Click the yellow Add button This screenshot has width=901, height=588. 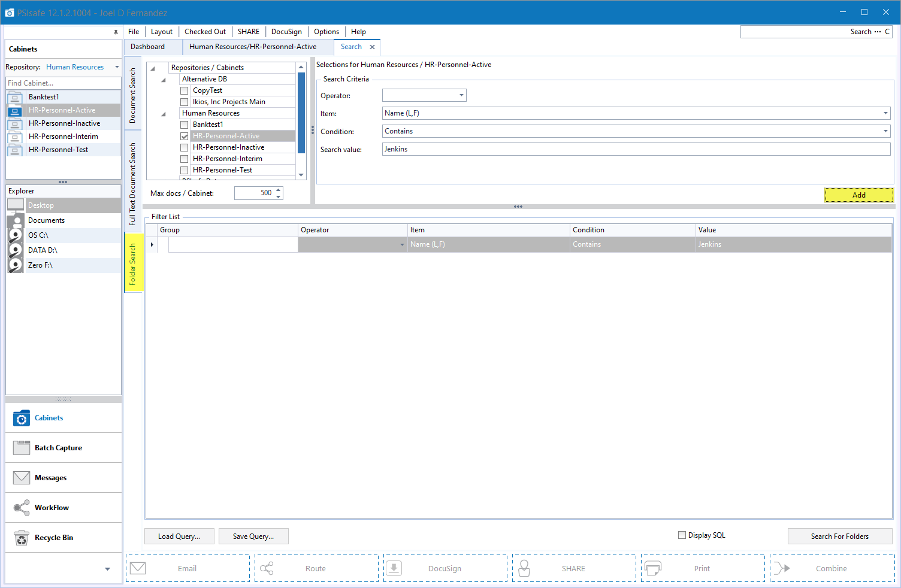[x=858, y=195]
